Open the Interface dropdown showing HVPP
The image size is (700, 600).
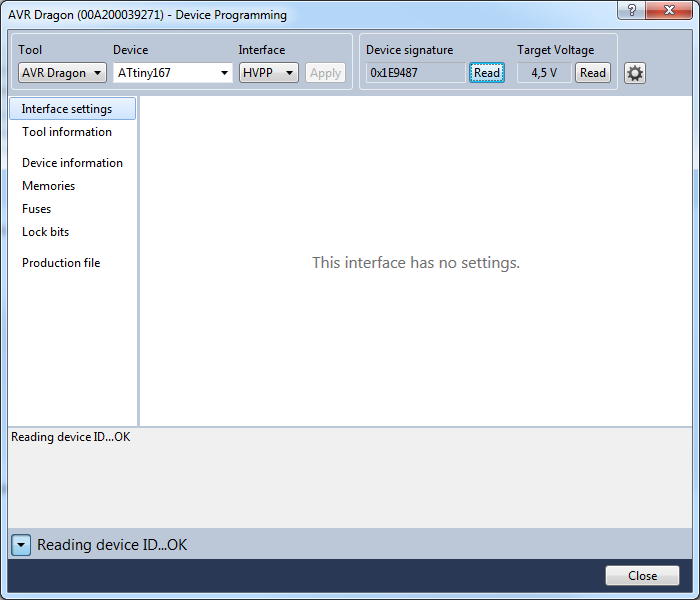[x=269, y=72]
